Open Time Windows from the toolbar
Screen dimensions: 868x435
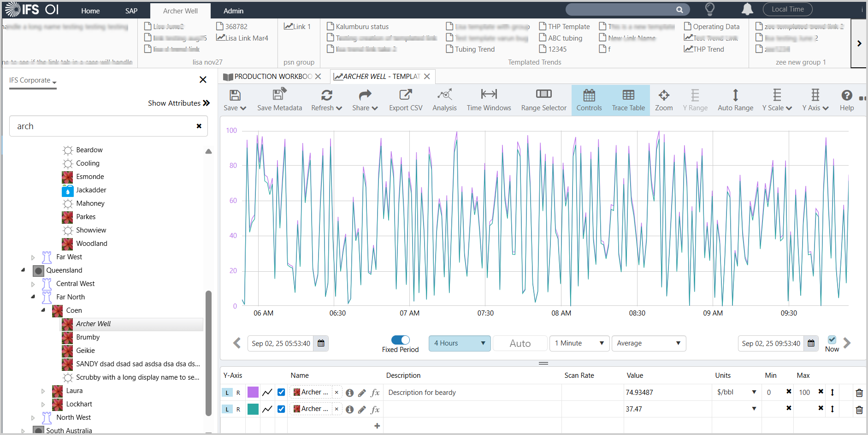point(489,100)
